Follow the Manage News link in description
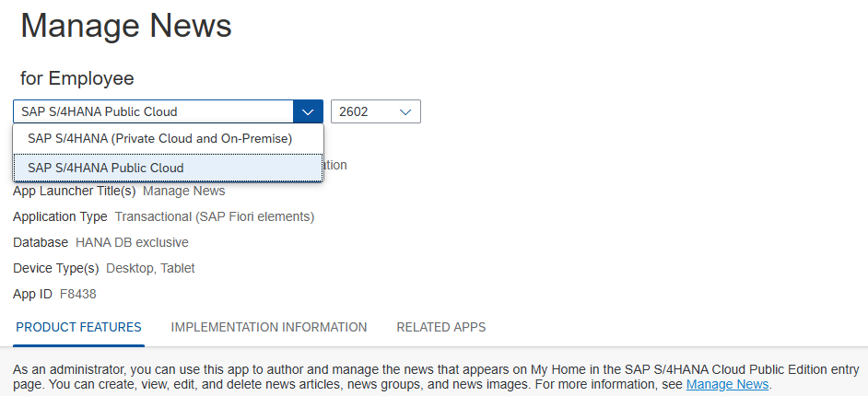This screenshot has height=396, width=868. coord(727,384)
